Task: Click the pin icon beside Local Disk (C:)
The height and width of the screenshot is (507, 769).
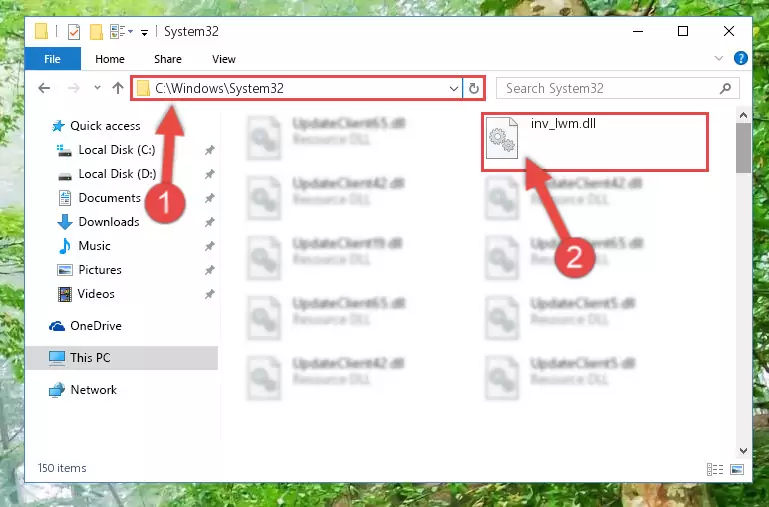Action: pos(209,150)
